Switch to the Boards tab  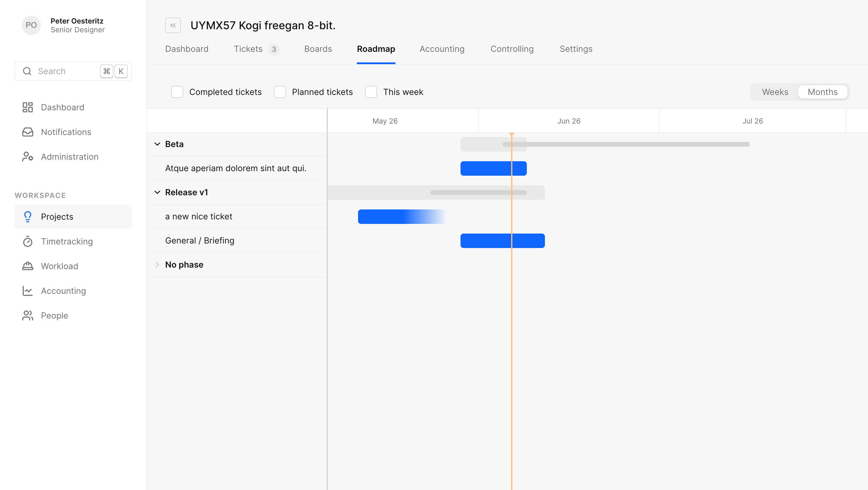click(x=318, y=49)
